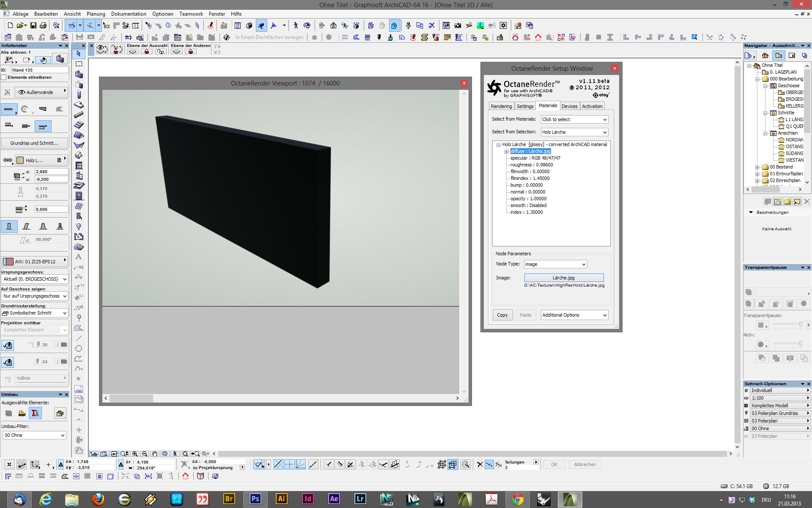The image size is (812, 508).
Task: Click the Lärche.jpg image button
Action: point(564,278)
